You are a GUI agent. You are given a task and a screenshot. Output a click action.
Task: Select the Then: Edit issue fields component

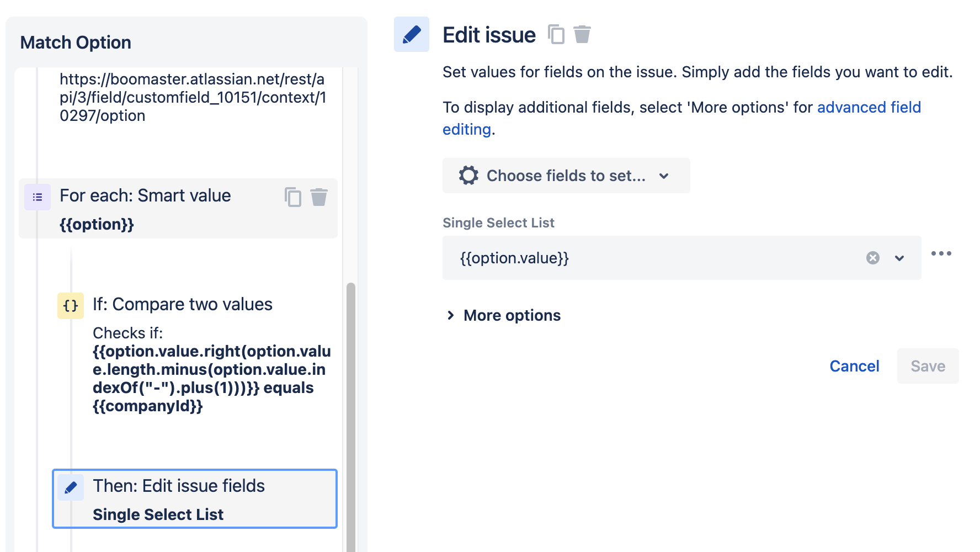[194, 498]
